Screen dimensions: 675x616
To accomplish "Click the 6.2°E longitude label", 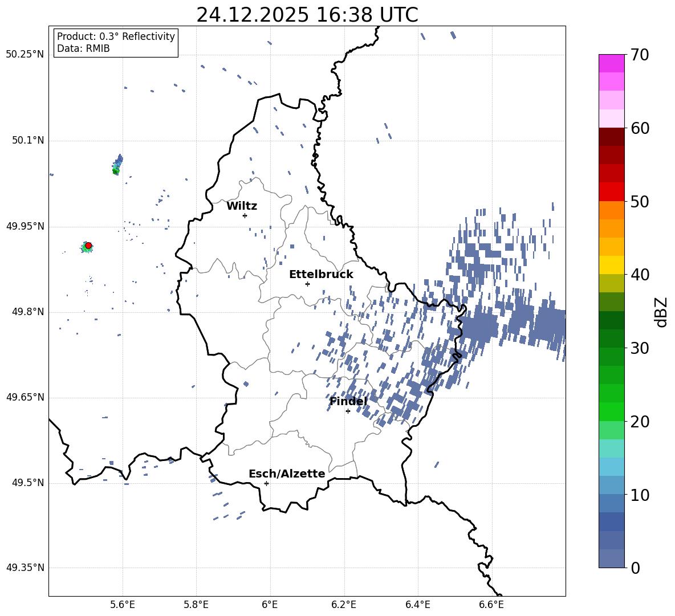I will (344, 605).
